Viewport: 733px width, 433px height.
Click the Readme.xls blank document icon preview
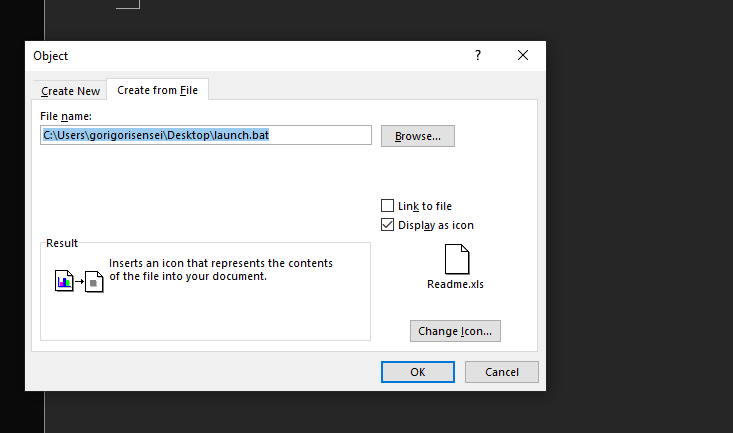point(457,259)
